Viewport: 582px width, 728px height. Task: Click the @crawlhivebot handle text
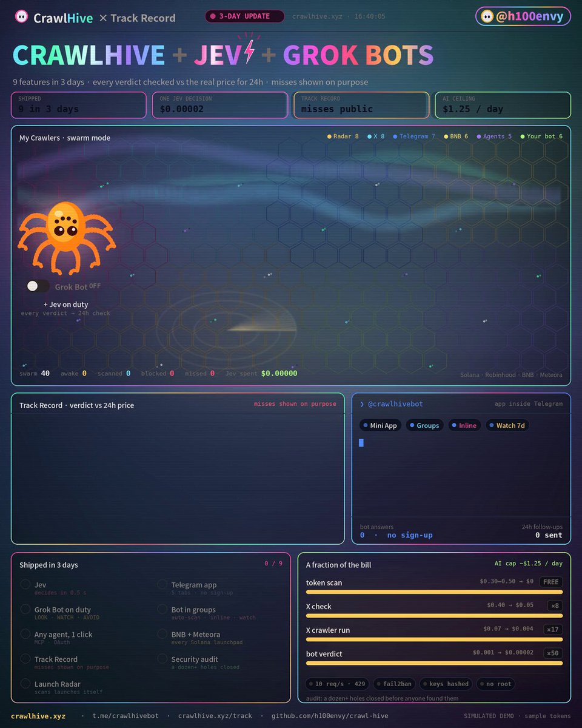pos(396,404)
